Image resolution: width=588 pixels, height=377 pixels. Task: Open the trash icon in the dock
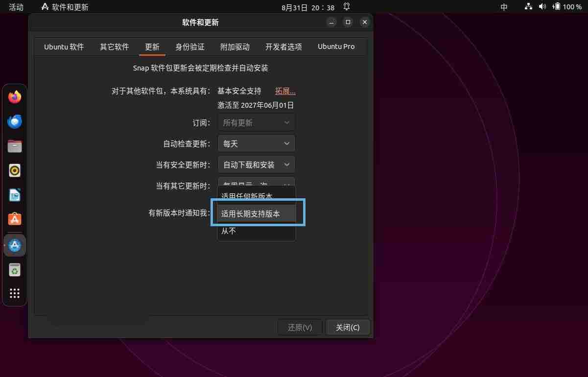[14, 269]
